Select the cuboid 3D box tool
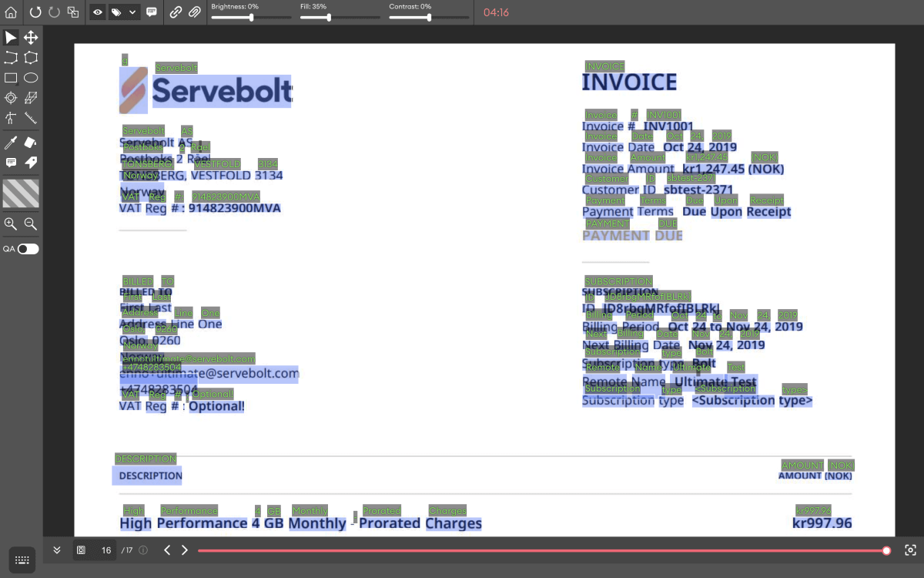Viewport: 924px width, 578px height. click(31, 98)
